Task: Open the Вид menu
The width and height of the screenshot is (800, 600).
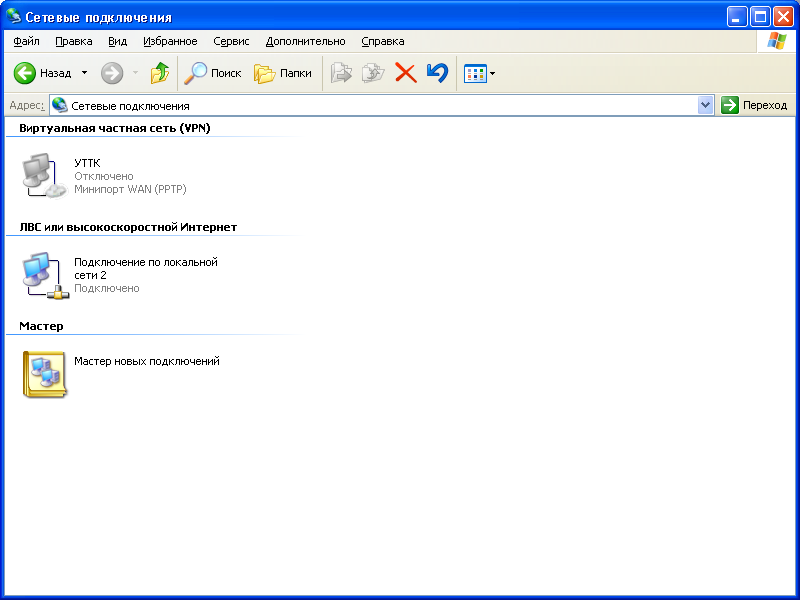Action: [117, 41]
